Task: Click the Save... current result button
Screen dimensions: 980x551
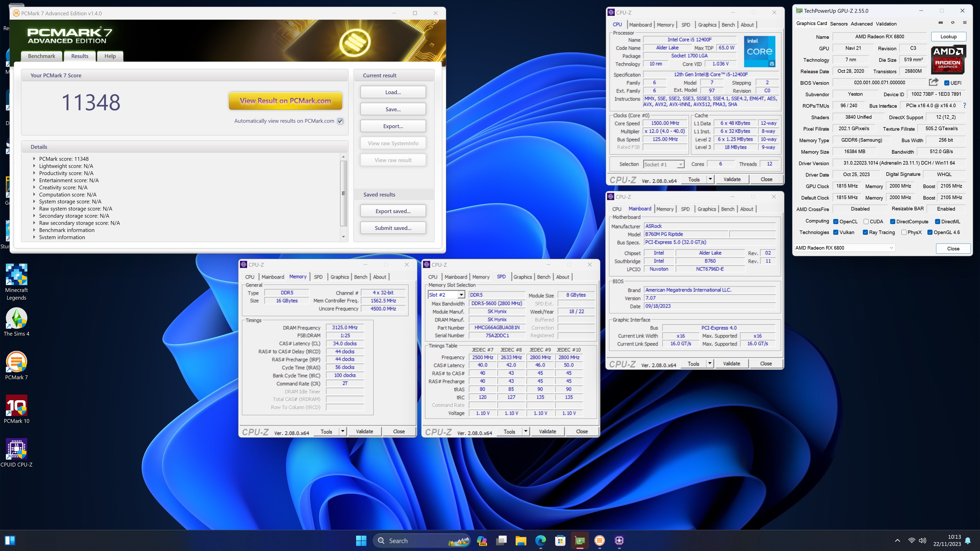Action: 393,109
